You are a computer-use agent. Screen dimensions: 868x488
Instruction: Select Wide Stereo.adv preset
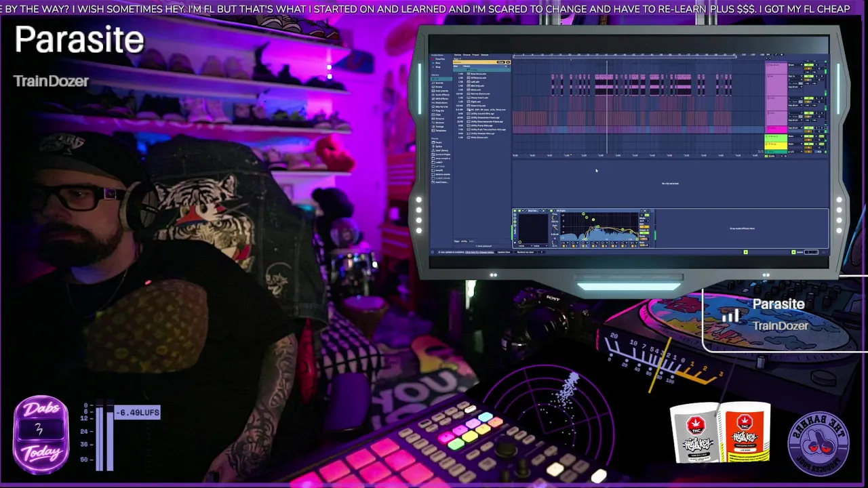(x=479, y=138)
